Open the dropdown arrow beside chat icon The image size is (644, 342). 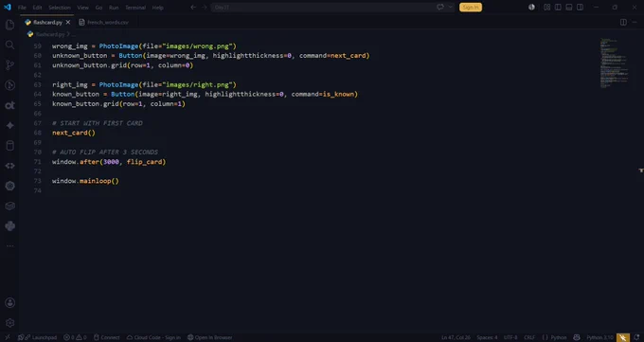pos(450,7)
